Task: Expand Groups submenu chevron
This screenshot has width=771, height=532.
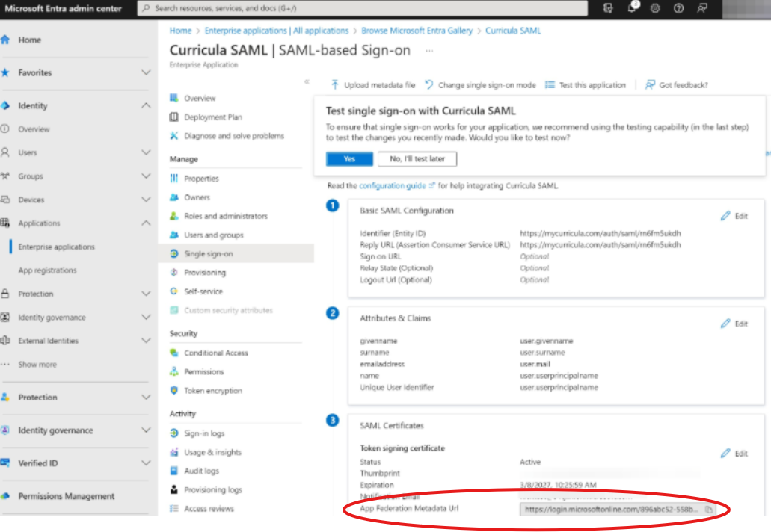Action: (146, 176)
